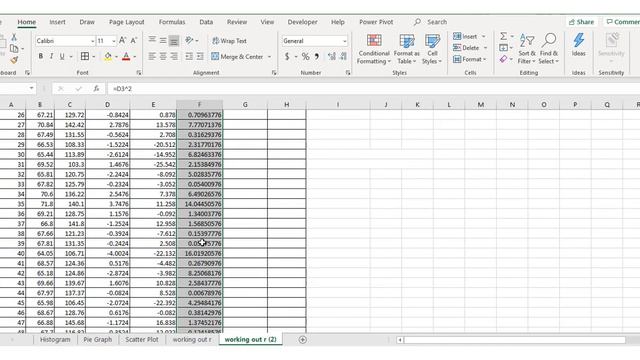Image resolution: width=640 pixels, height=360 pixels.
Task: Select Middle Align icon
Action: [163, 40]
